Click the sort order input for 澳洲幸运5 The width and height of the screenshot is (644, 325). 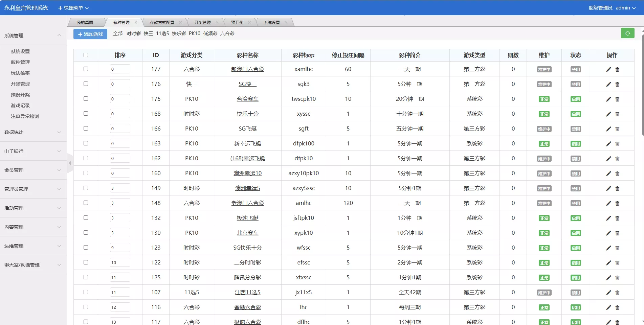click(120, 188)
